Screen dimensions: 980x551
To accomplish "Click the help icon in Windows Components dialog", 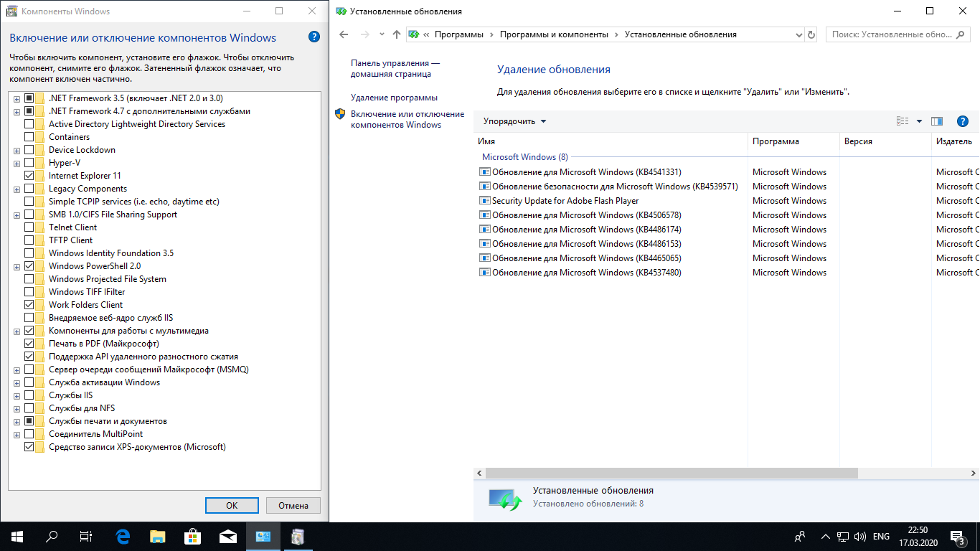I will (314, 37).
